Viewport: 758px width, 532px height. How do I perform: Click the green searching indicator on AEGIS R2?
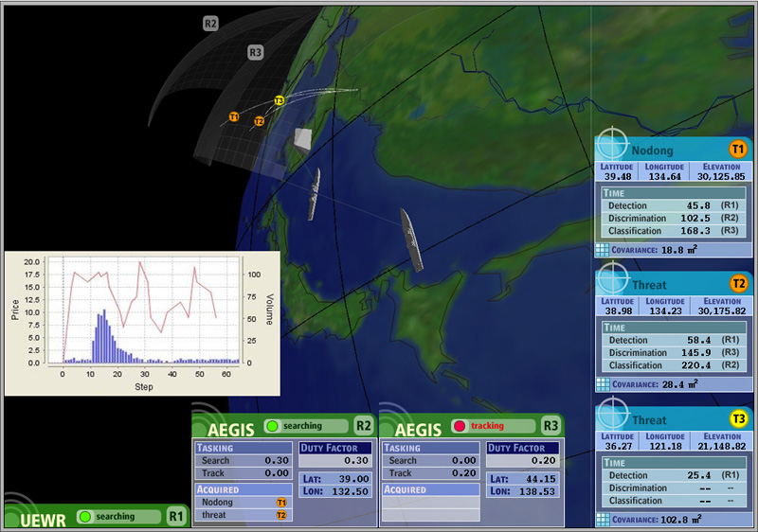272,426
